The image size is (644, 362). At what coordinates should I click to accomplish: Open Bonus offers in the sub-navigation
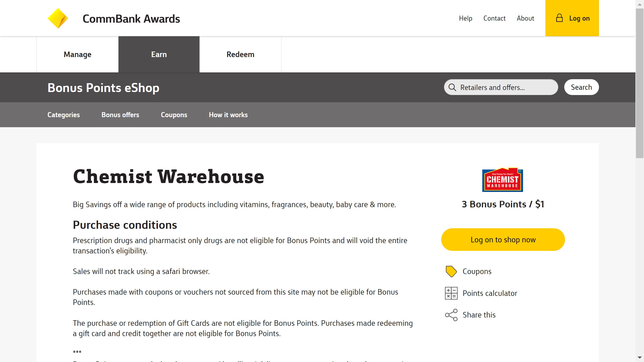coord(120,115)
